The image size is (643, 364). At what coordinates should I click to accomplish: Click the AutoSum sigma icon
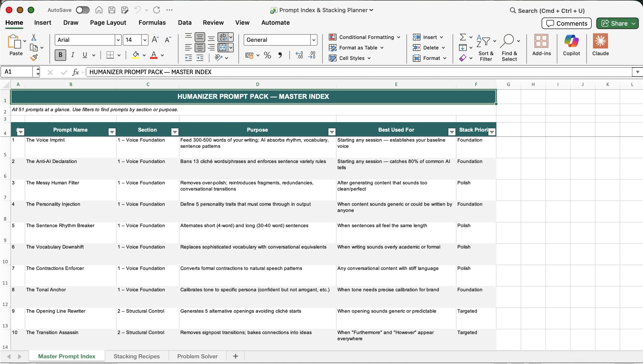[x=463, y=37]
